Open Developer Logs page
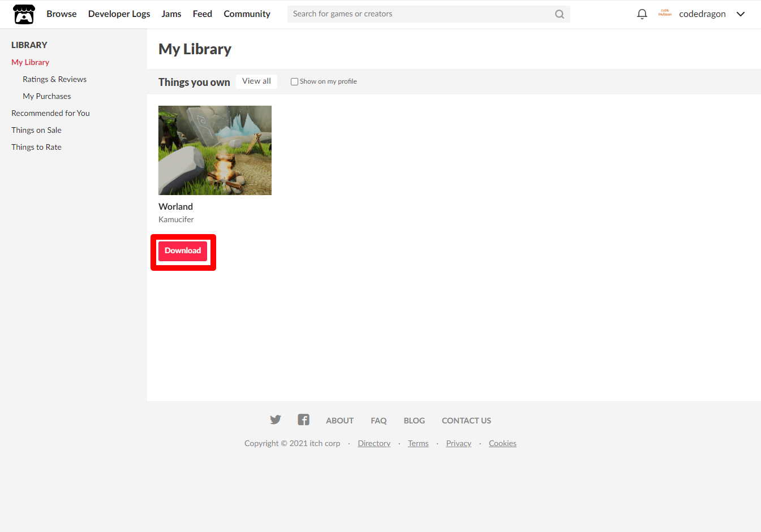This screenshot has height=532, width=761. tap(119, 14)
